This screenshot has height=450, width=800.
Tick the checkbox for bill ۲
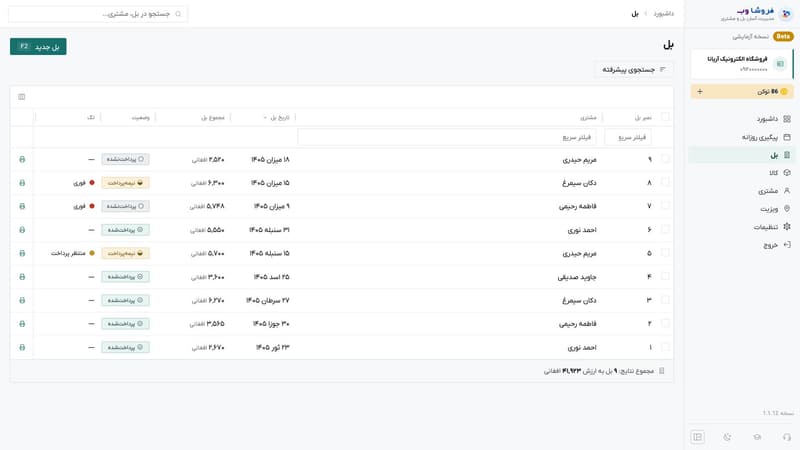point(665,323)
